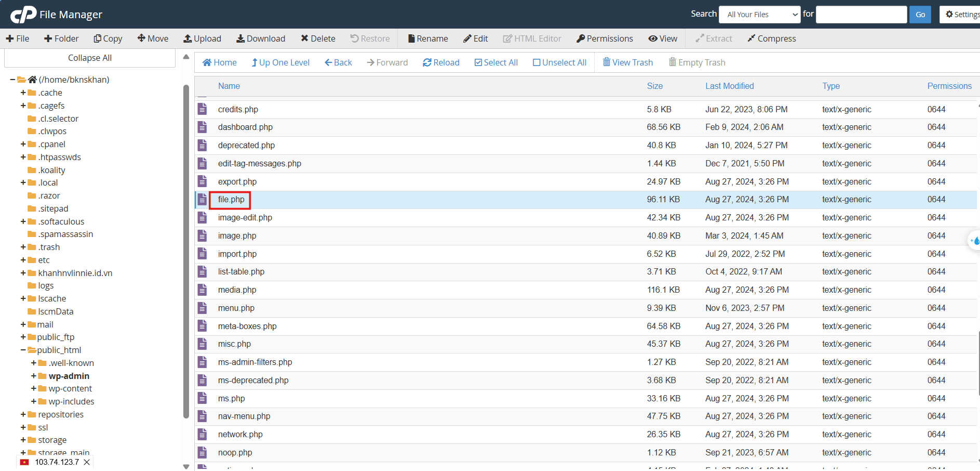
Task: Click the Download toolbar icon
Action: [240, 38]
